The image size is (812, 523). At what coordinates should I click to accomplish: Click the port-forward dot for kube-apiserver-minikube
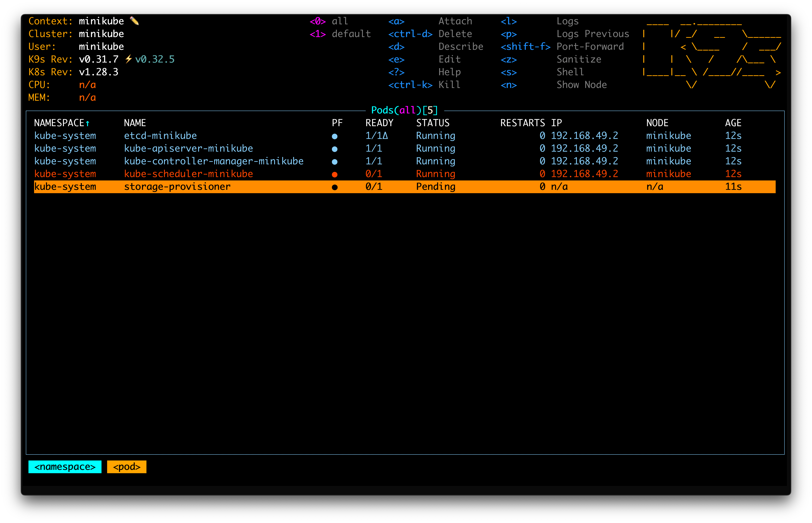pyautogui.click(x=335, y=149)
